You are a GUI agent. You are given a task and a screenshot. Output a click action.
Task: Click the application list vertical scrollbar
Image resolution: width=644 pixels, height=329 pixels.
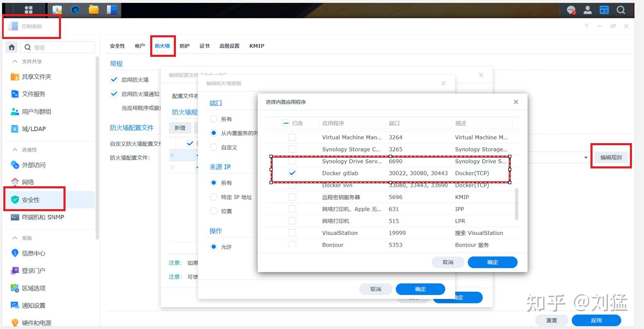click(517, 205)
